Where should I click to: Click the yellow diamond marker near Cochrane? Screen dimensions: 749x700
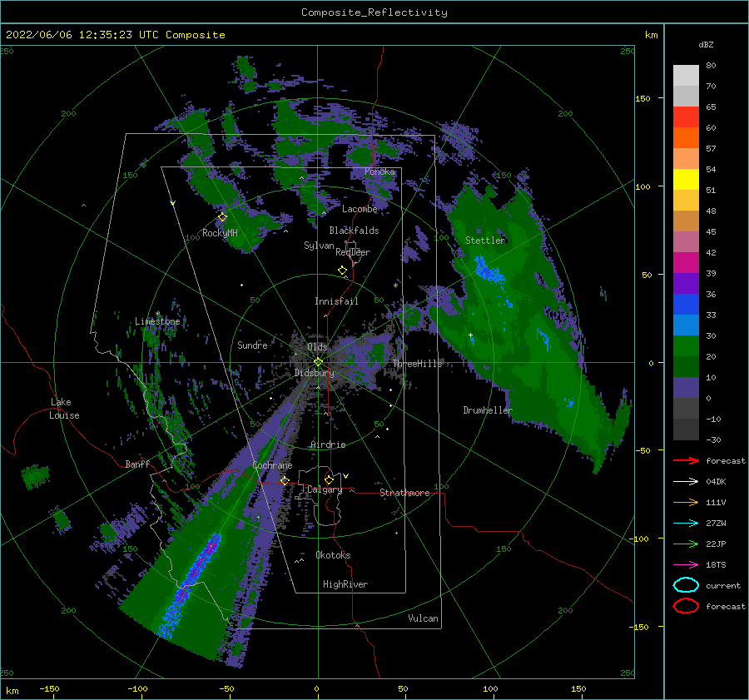285,480
